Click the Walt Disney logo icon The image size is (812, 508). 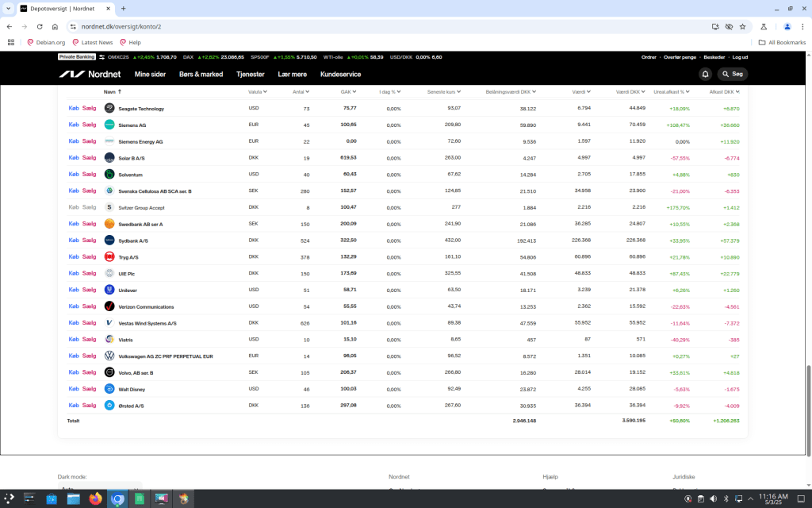point(109,389)
